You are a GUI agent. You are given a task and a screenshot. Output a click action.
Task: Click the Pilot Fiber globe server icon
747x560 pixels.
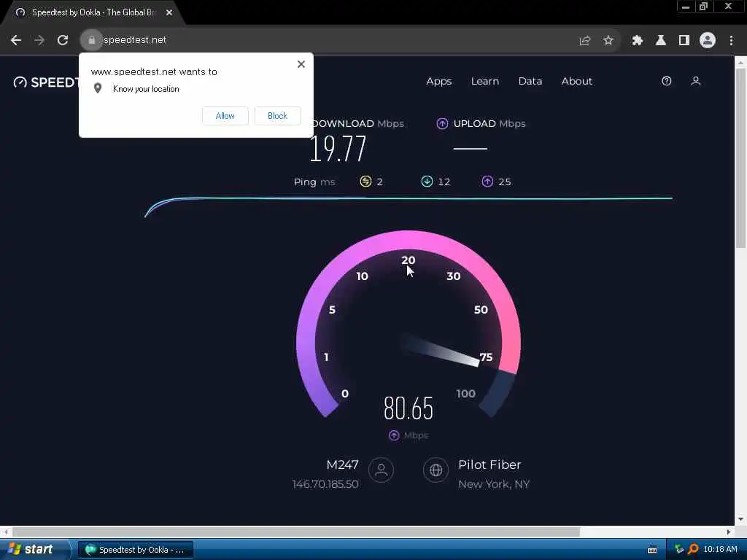tap(436, 470)
